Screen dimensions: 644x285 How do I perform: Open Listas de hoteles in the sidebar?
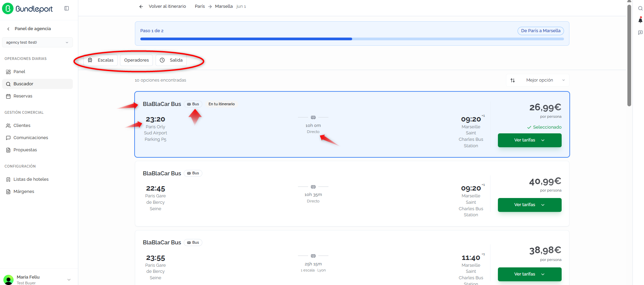point(37,179)
